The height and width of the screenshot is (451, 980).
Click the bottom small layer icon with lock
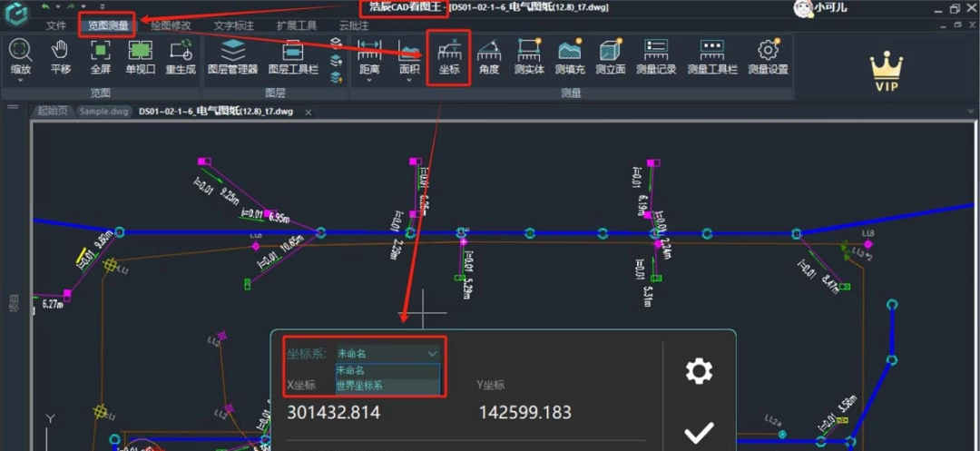point(337,77)
